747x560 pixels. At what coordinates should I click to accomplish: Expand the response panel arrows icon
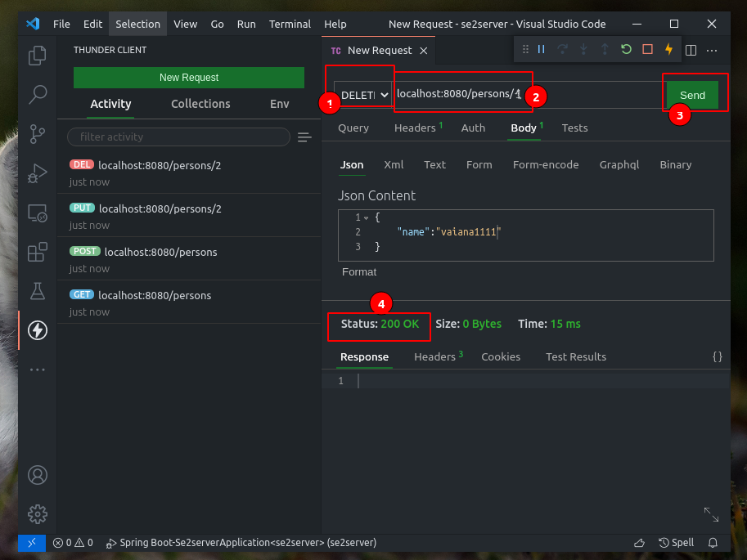pyautogui.click(x=711, y=514)
